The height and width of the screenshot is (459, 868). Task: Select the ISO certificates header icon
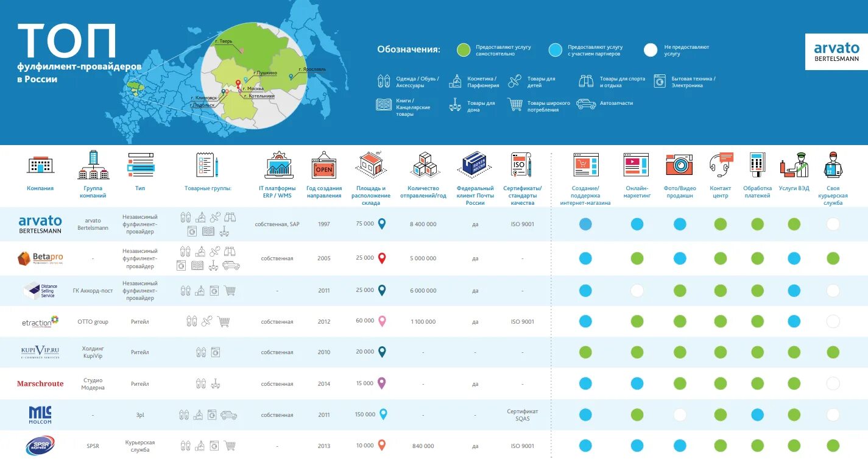522,165
